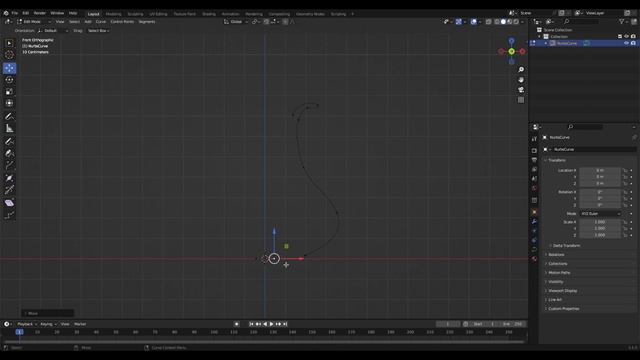Screen dimensions: 640x360
Task: Select the curve Draw tool
Action: (x=9, y=142)
